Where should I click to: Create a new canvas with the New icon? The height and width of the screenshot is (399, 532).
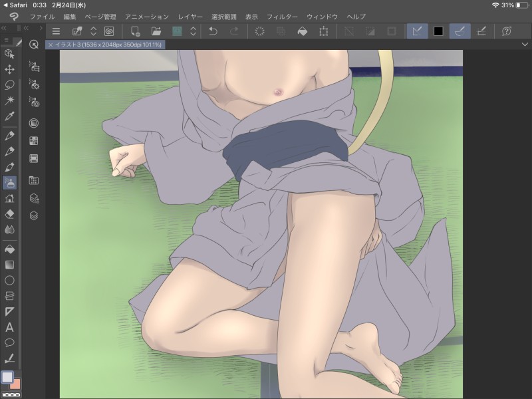click(135, 31)
